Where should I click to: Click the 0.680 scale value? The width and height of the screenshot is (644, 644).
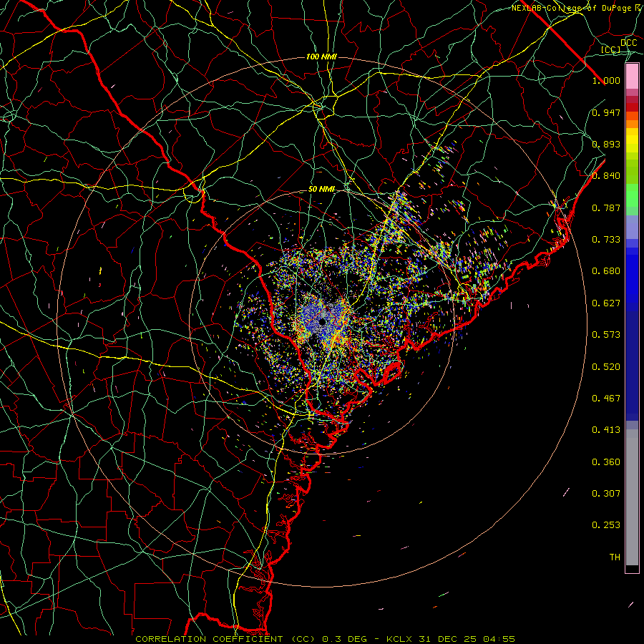(x=606, y=271)
